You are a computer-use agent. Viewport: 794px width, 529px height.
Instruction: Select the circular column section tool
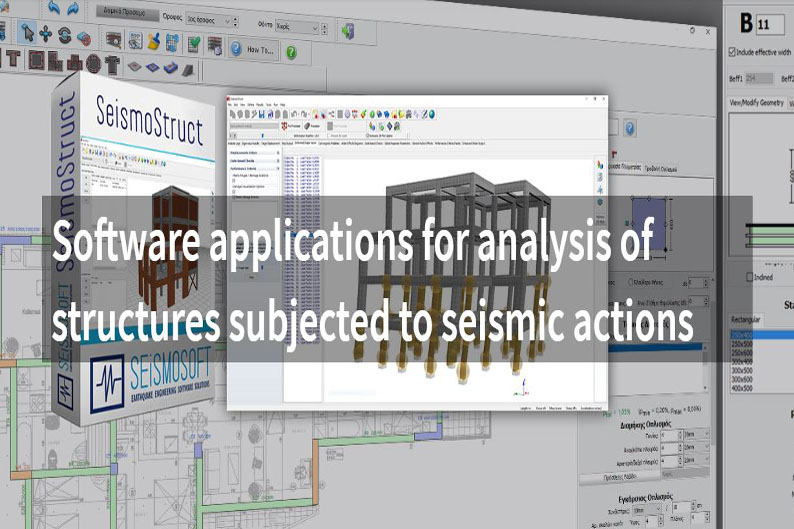(x=93, y=64)
